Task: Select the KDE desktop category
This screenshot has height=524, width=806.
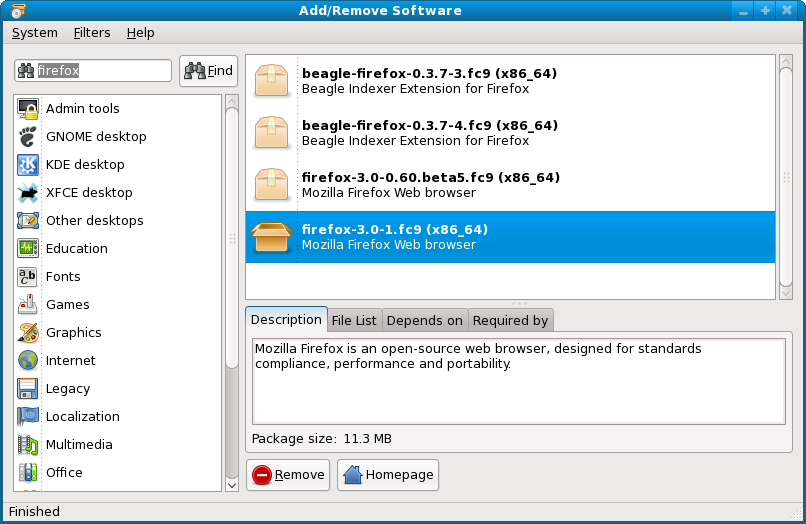Action: [x=118, y=165]
